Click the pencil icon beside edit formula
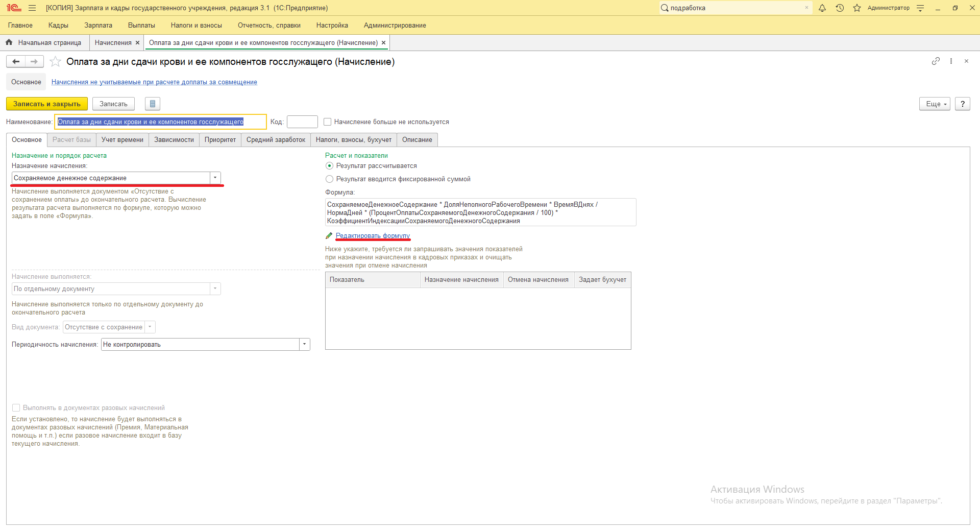This screenshot has height=530, width=980. 329,236
